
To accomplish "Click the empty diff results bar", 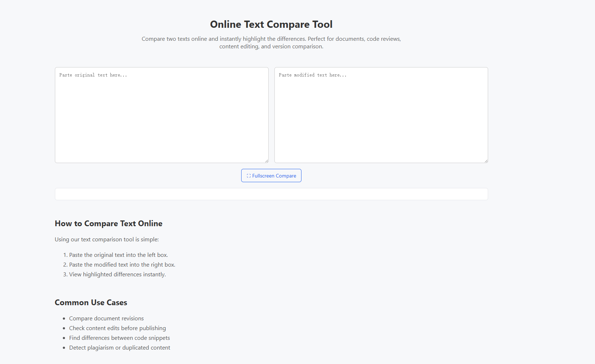I will click(271, 194).
